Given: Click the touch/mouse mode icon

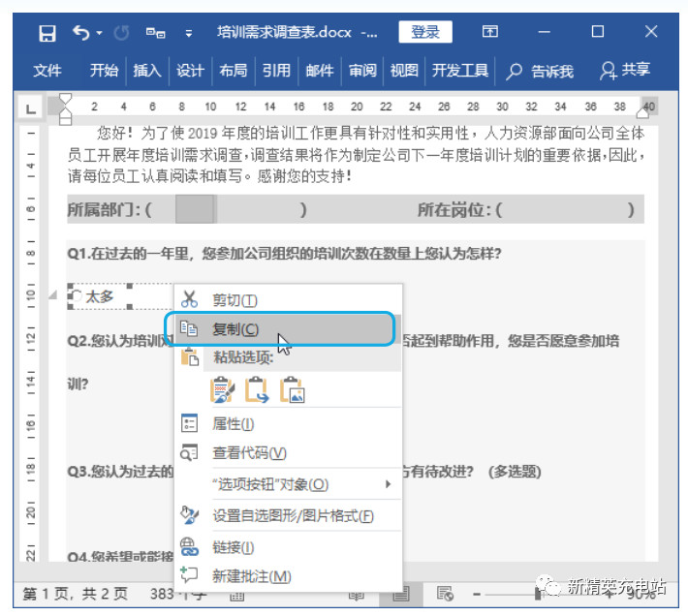Looking at the screenshot, I should pyautogui.click(x=155, y=33).
